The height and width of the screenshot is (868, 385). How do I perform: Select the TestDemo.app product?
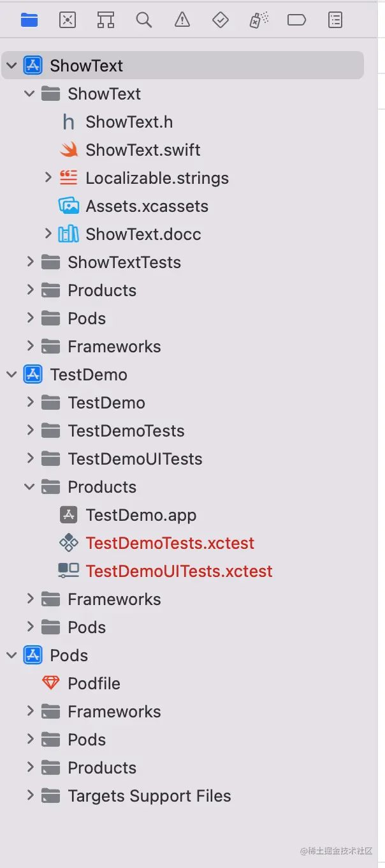click(x=141, y=515)
